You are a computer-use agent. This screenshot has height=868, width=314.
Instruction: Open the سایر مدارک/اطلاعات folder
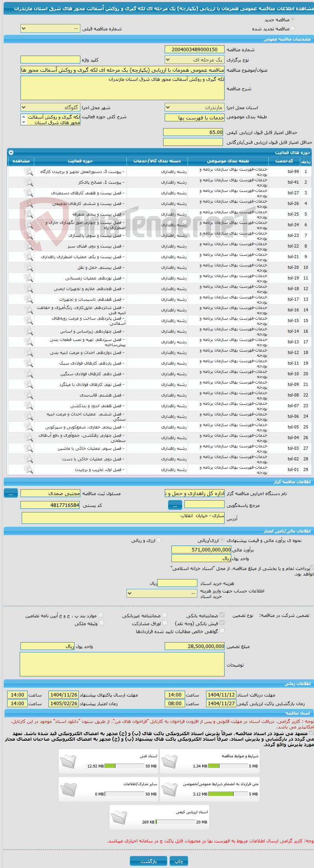68,789
